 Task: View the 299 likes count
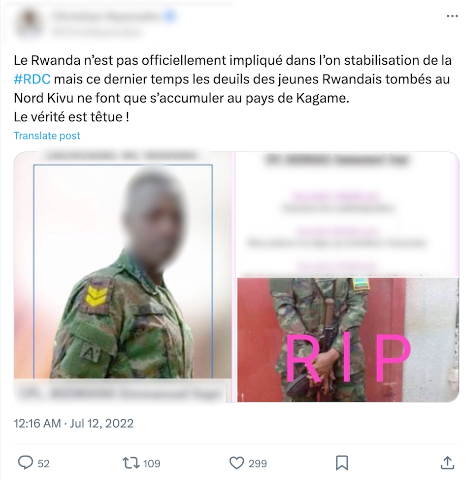(x=257, y=463)
